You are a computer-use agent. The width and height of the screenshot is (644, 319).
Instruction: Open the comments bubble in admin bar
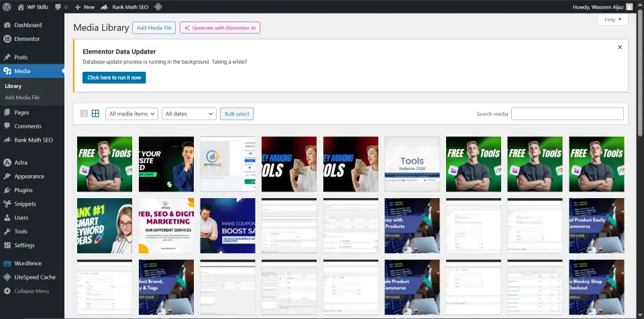pos(58,7)
